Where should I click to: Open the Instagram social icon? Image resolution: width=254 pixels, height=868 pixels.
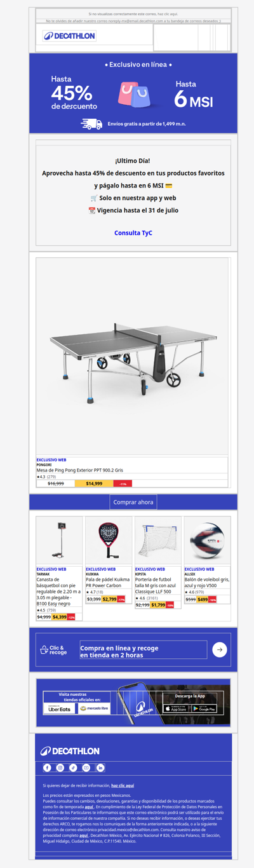pyautogui.click(x=60, y=768)
